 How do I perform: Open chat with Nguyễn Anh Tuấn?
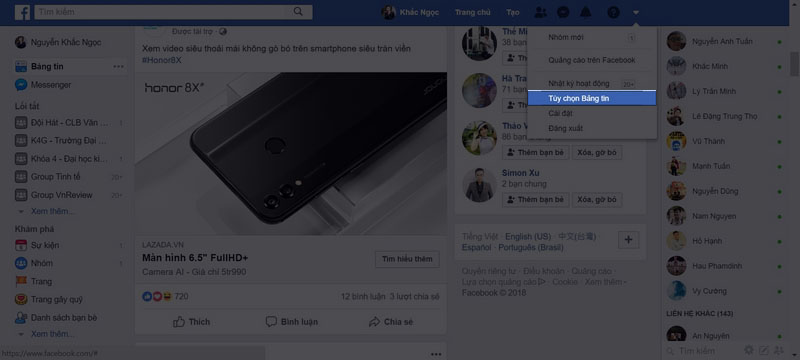(x=724, y=41)
